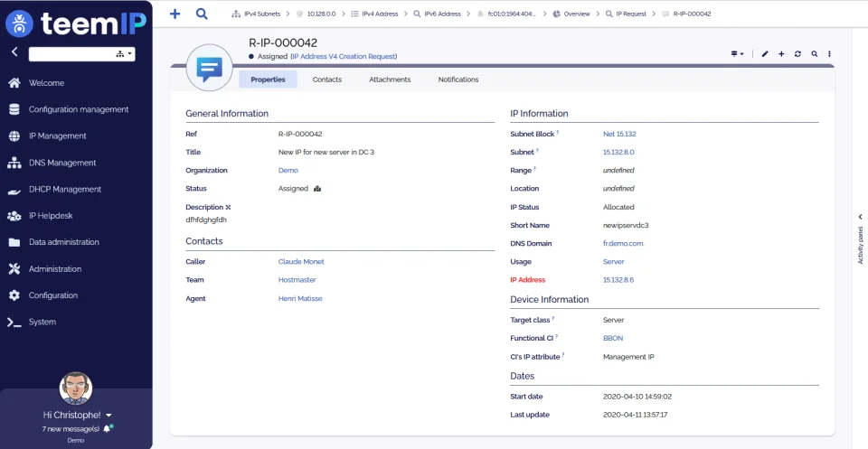Click the database icon beside Configuration management
The width and height of the screenshot is (868, 449).
click(14, 109)
